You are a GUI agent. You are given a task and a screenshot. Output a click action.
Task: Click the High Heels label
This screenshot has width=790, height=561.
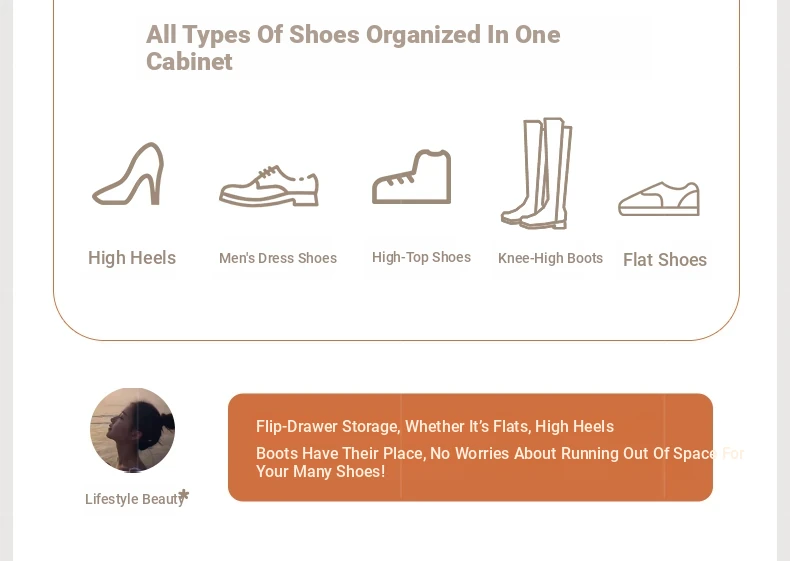point(132,258)
